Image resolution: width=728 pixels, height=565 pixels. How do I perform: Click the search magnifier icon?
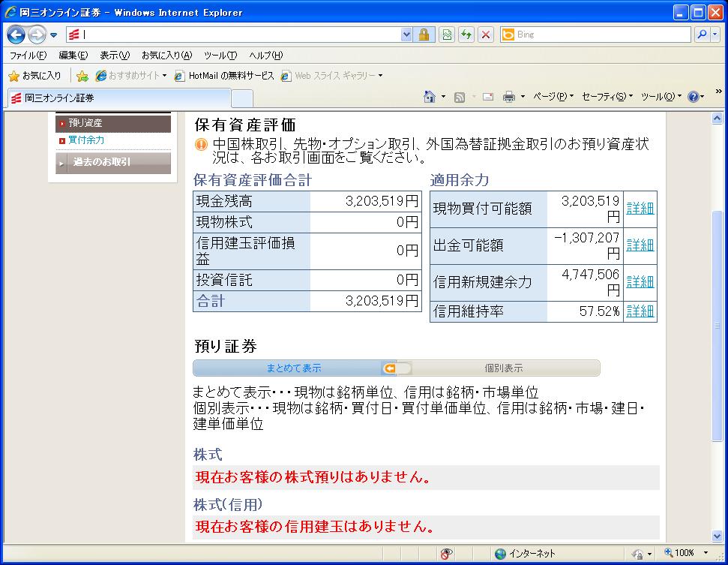click(703, 35)
